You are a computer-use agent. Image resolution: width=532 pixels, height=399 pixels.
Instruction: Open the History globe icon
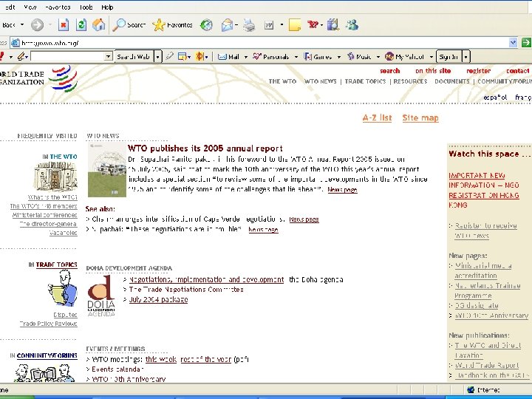click(206, 25)
